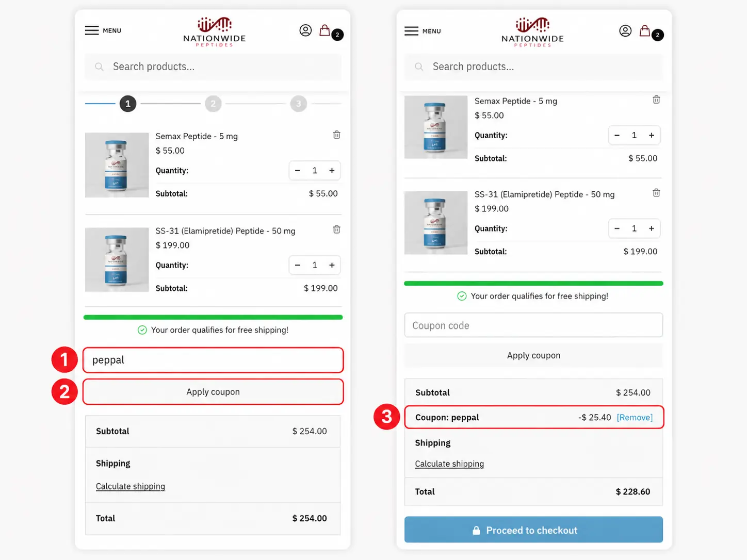Delete Semax Peptide with trash icon, left screen
The width and height of the screenshot is (747, 560).
(x=337, y=135)
